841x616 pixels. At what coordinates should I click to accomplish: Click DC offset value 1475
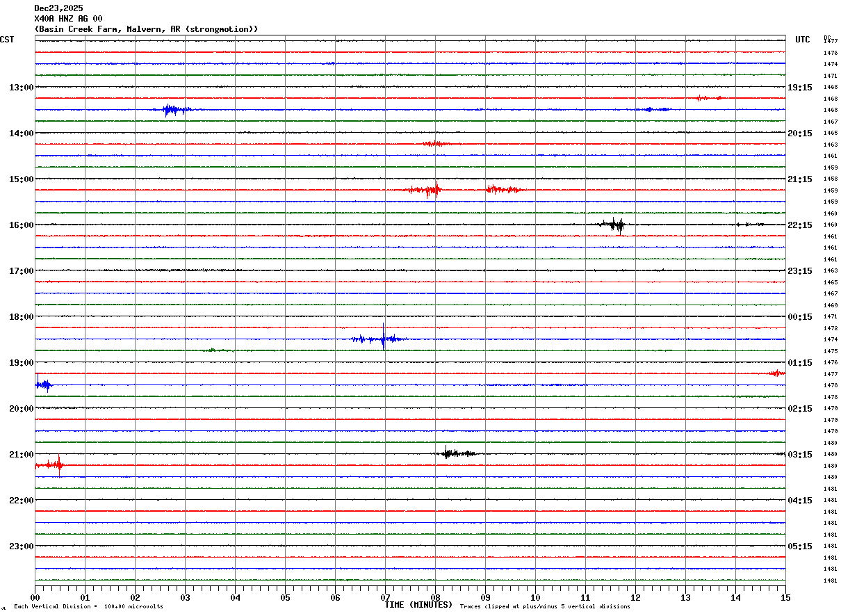point(831,350)
